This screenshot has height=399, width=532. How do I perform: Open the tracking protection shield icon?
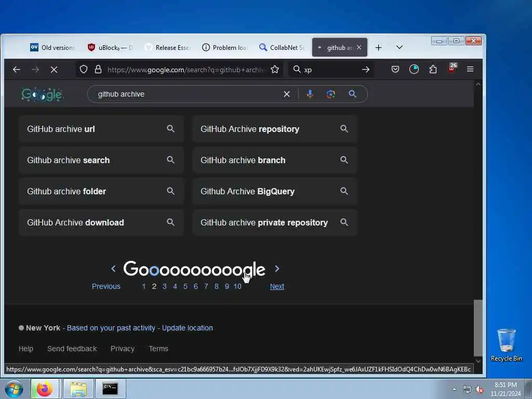[x=84, y=69]
